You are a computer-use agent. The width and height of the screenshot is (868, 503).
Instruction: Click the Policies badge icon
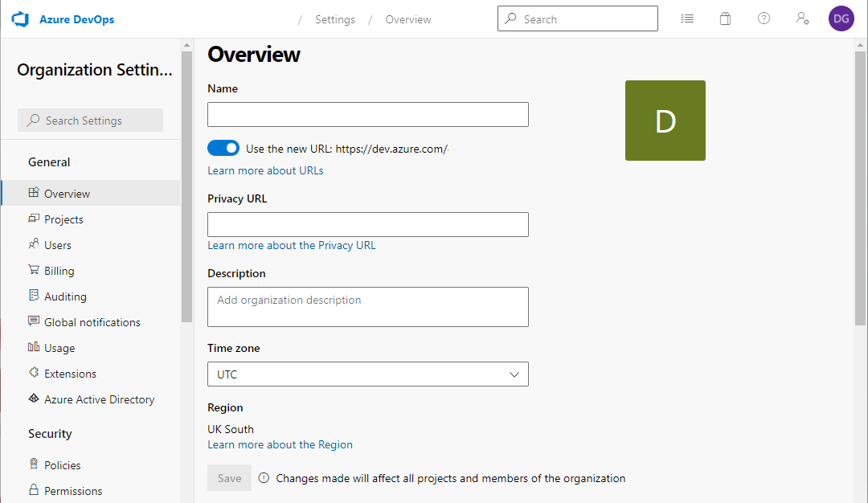(34, 464)
